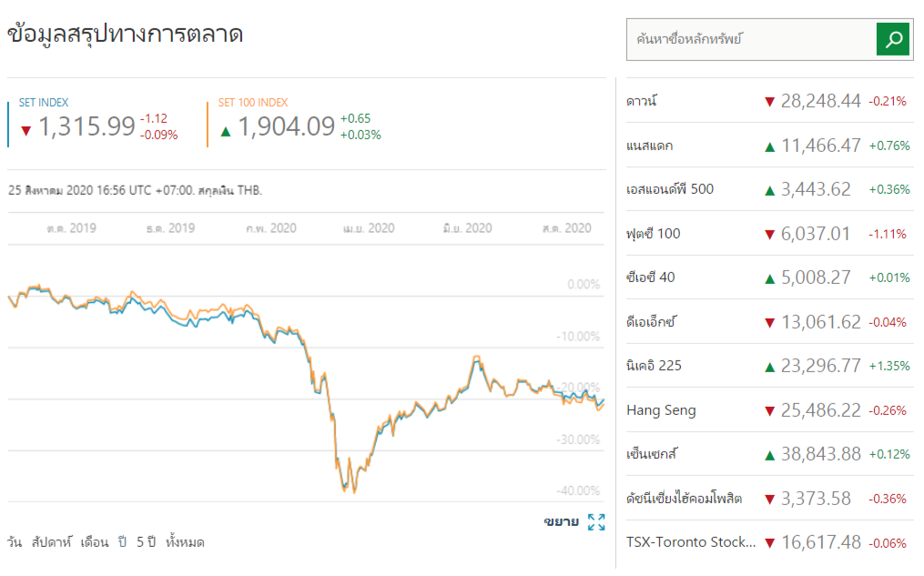Viewport: 924px width, 576px height.
Task: Show ทั้งหมด (all) chart history
Action: click(x=185, y=542)
